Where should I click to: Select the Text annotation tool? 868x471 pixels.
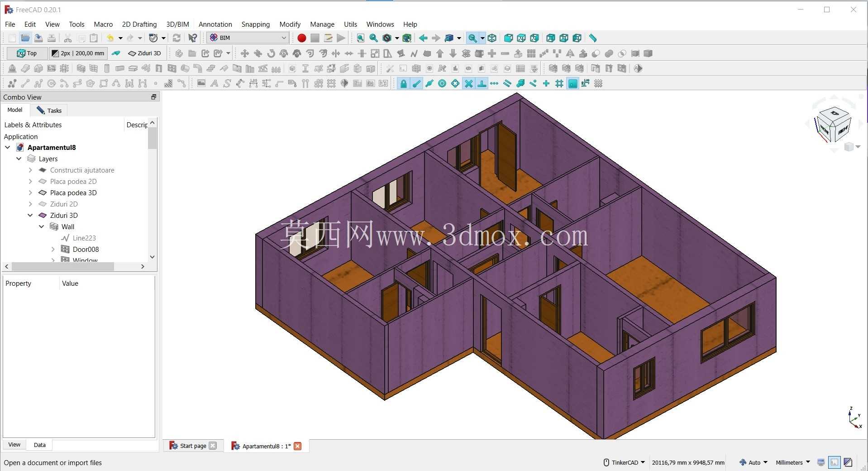pos(214,83)
